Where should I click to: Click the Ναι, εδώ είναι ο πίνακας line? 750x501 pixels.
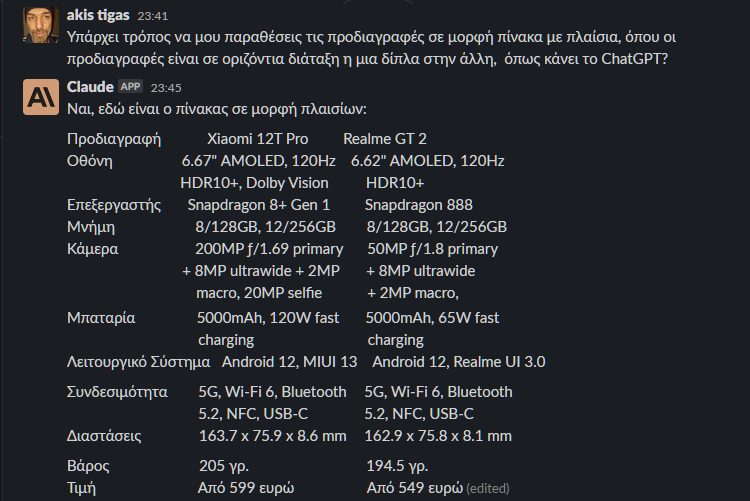tap(217, 109)
